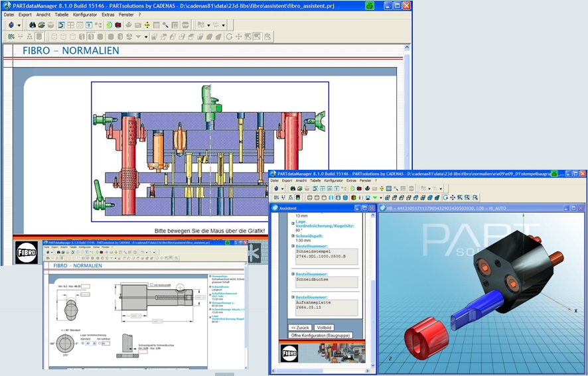This screenshot has width=588, height=376.
Task: Click green badge icon in main window title bar
Action: [370, 5]
